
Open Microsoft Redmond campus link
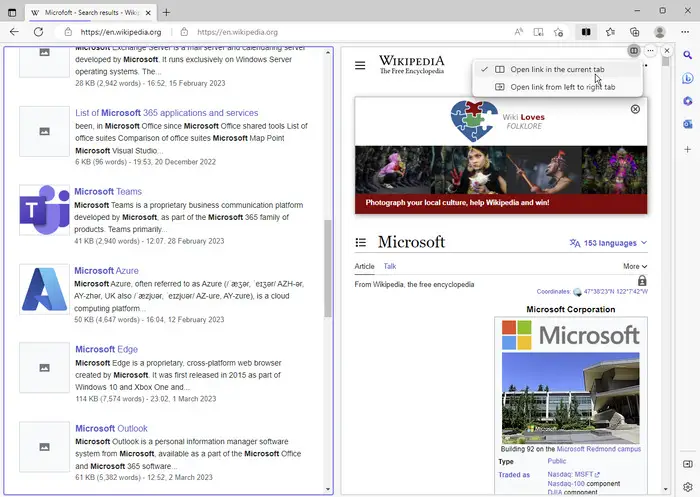[599, 449]
